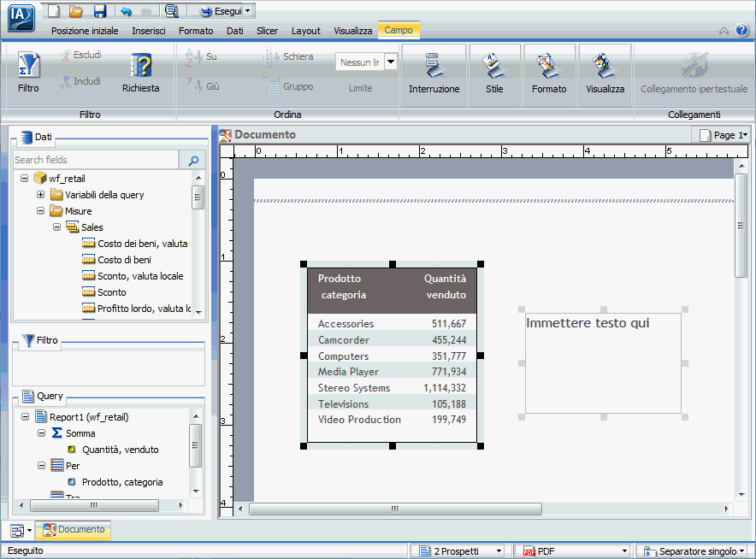Select the highlighted Campo tab

[399, 30]
